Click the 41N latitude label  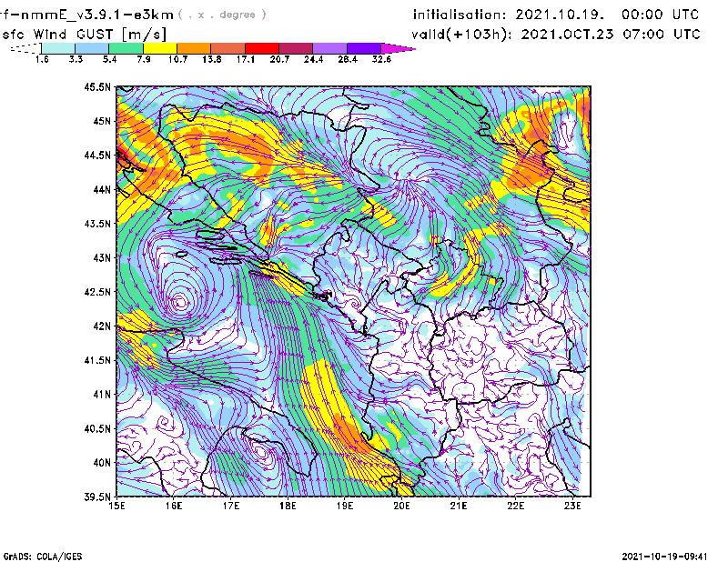tap(102, 394)
